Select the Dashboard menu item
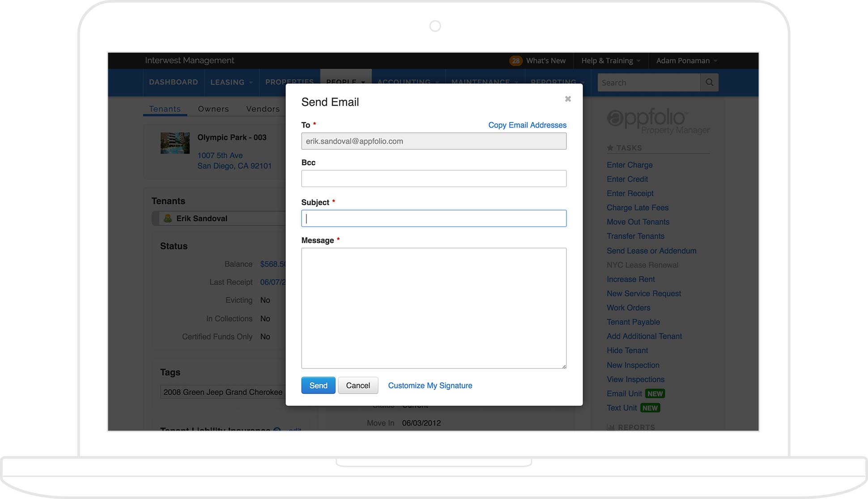Screen dimensions: 868x499 [x=174, y=82]
